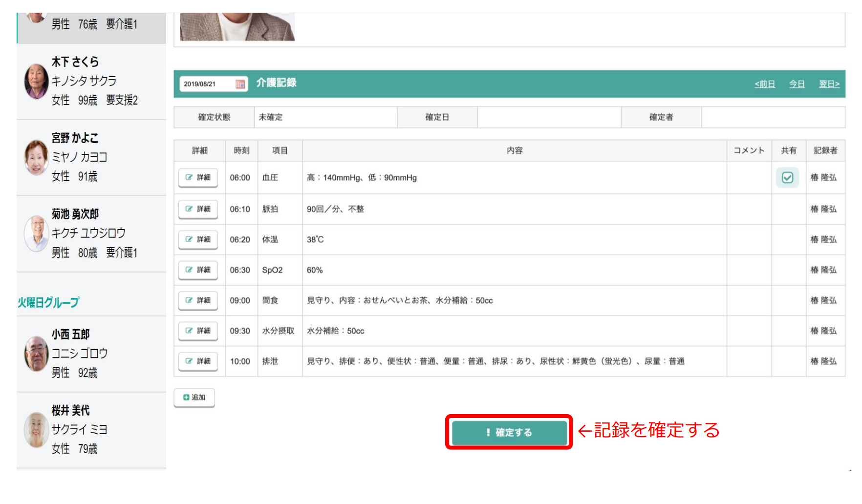Viewport: 862px width, 504px height.
Task: Open the calendar date picker icon
Action: pos(240,84)
